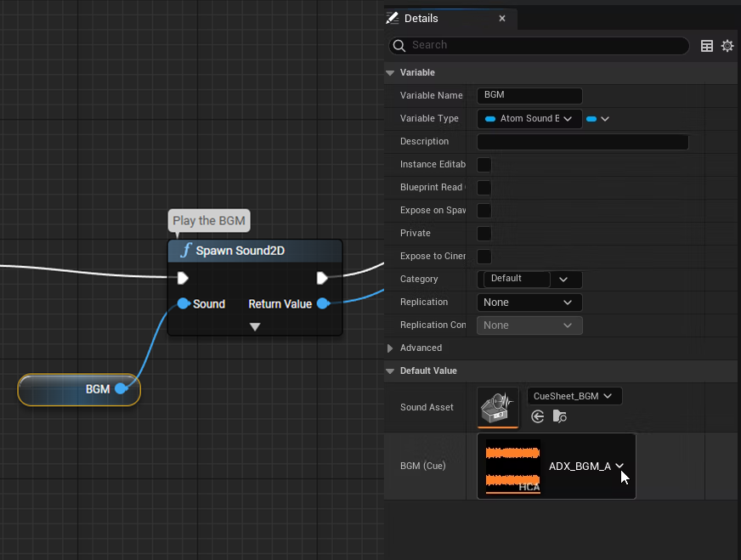741x560 pixels.
Task: Click the ADX_BGM_A cue selector
Action: (586, 466)
